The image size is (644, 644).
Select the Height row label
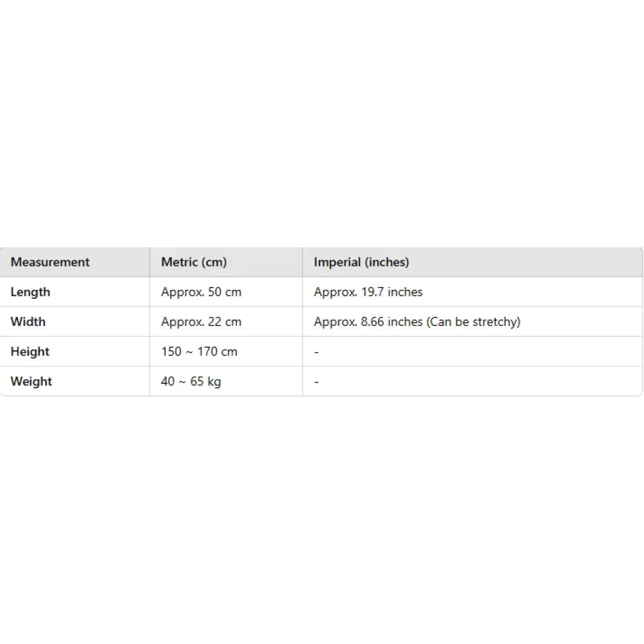[x=30, y=352]
